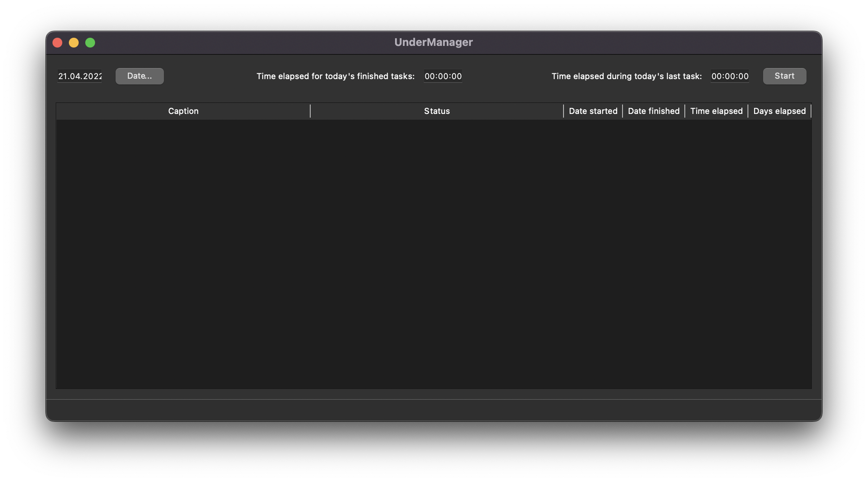This screenshot has height=482, width=868.
Task: Click the label Time elapsed for today's finished tasks
Action: coord(336,76)
